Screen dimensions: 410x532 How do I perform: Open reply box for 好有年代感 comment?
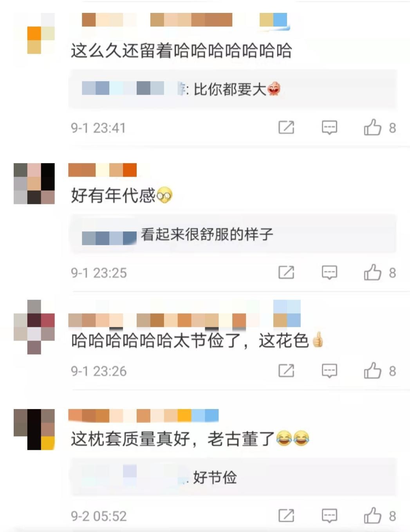329,272
